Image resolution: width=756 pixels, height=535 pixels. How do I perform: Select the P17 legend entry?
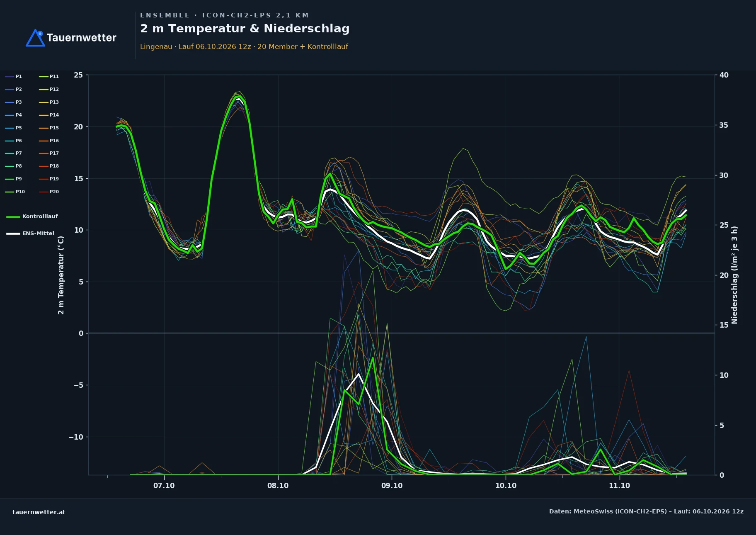[49, 153]
